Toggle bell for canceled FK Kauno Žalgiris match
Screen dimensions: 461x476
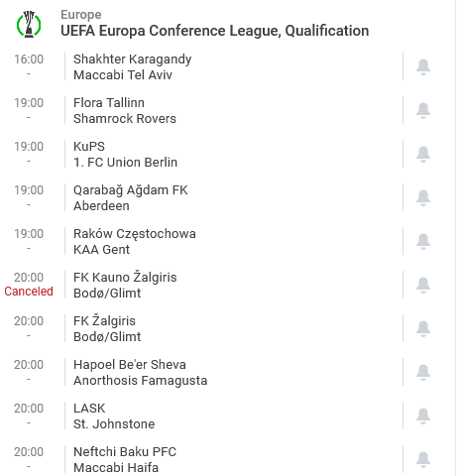point(423,286)
